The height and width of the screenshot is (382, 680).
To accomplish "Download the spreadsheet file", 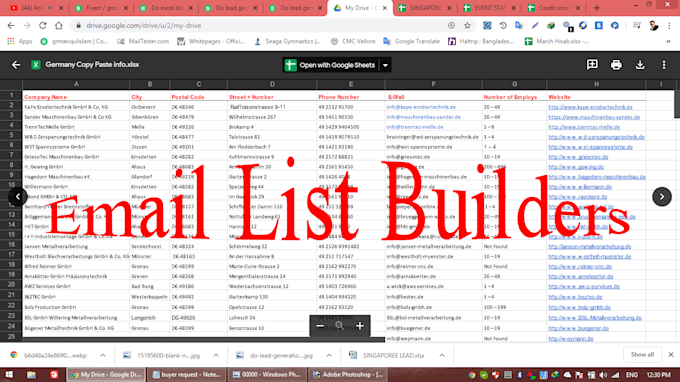I will coord(640,65).
